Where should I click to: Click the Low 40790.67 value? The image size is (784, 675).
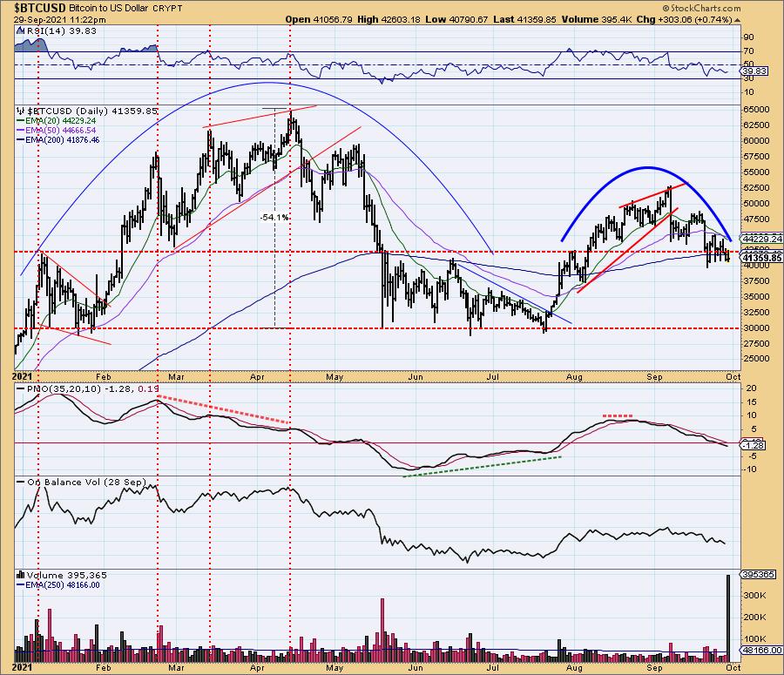456,19
